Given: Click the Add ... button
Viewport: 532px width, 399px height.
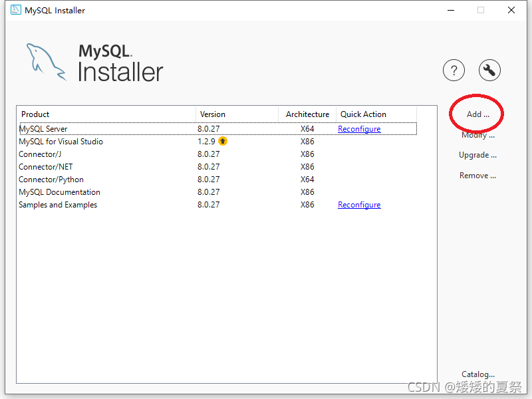Looking at the screenshot, I should pos(477,114).
